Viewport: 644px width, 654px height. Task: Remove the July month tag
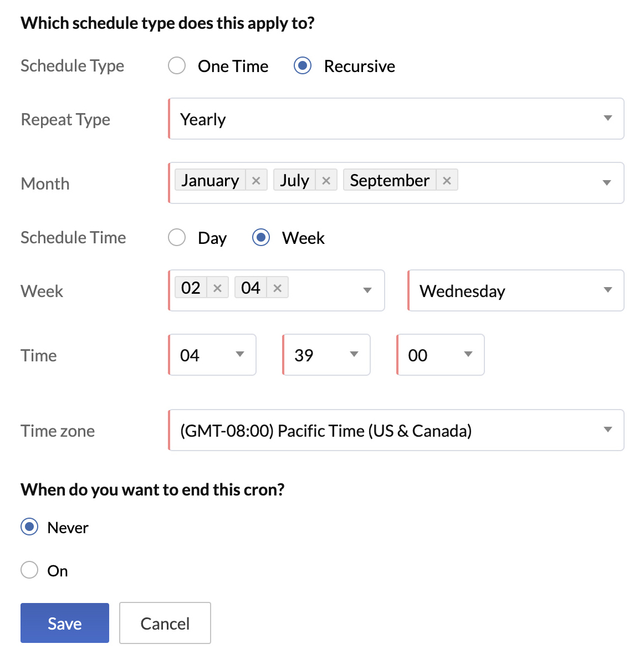[x=326, y=181]
